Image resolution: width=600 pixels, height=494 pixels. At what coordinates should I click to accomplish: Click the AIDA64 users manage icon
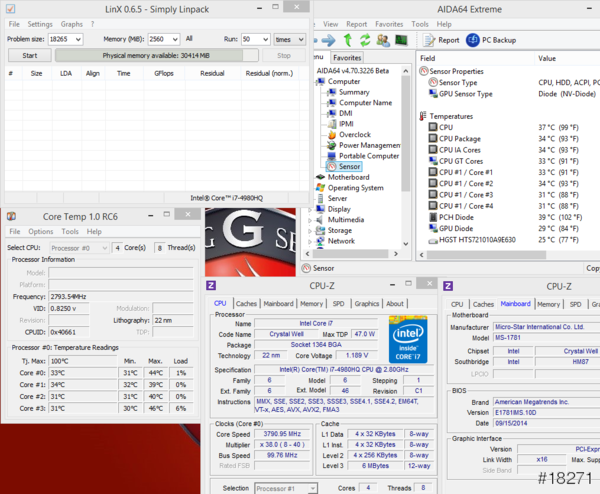coord(383,40)
